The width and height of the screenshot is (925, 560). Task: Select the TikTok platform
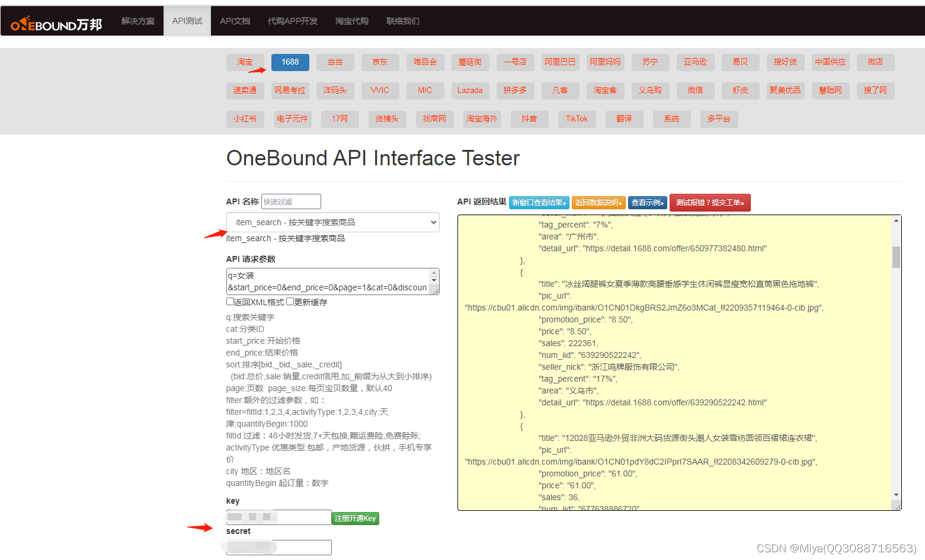pos(577,119)
